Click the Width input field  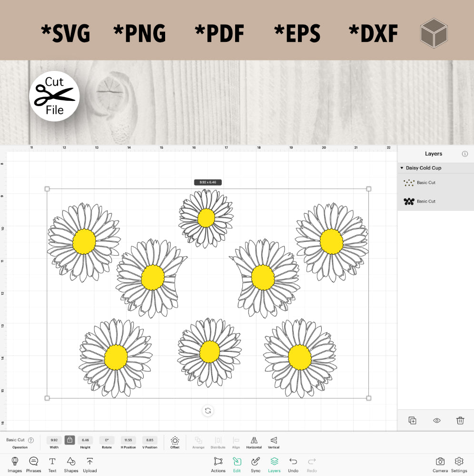tap(54, 440)
